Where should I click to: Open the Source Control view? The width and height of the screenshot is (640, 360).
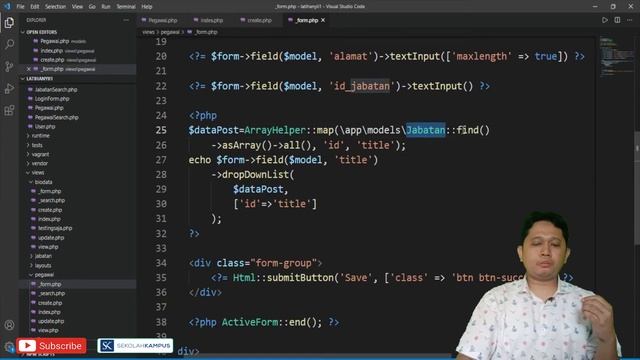[9, 66]
